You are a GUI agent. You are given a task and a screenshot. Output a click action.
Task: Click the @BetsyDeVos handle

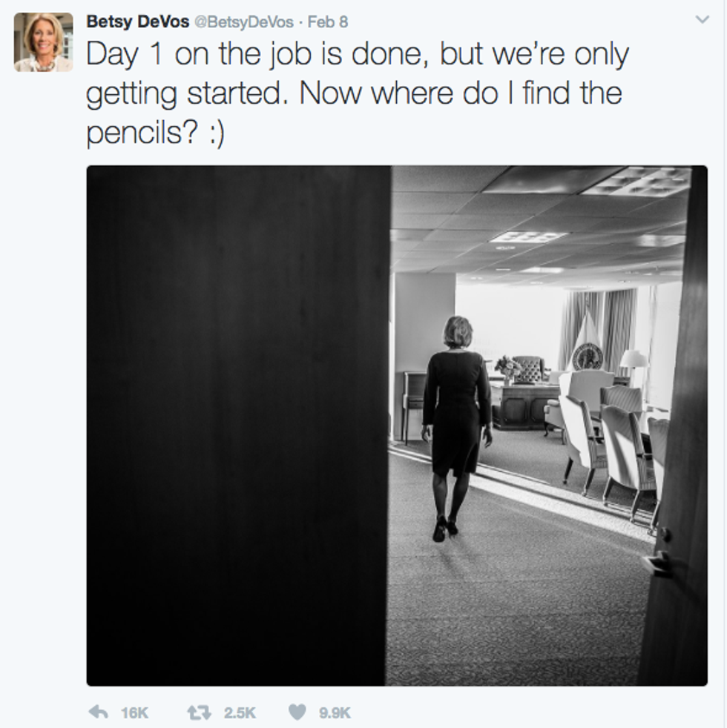pos(244,21)
